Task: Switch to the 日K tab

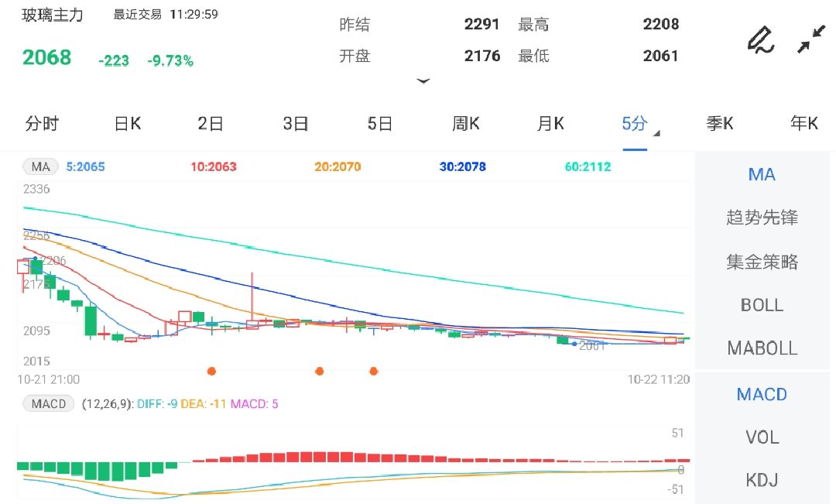Action: click(x=128, y=124)
